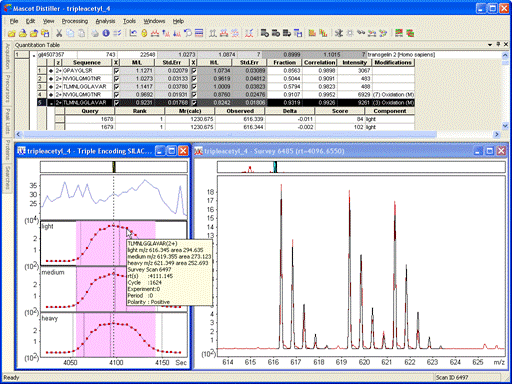This screenshot has height=384, width=512.
Task: Click the orange-green bar chart toolbar icon
Action: (x=323, y=33)
